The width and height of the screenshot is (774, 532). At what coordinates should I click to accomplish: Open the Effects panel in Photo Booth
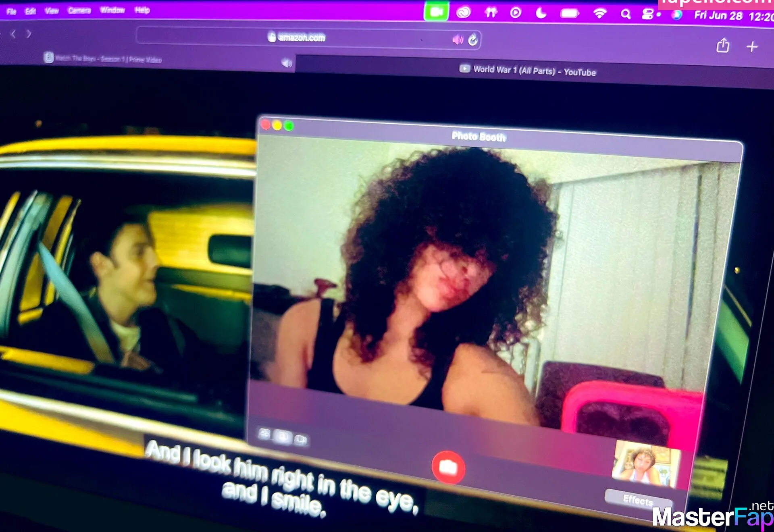click(638, 500)
